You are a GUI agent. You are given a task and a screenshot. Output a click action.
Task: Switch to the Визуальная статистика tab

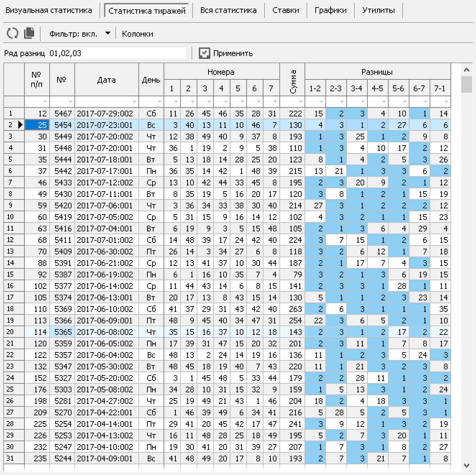[49, 10]
